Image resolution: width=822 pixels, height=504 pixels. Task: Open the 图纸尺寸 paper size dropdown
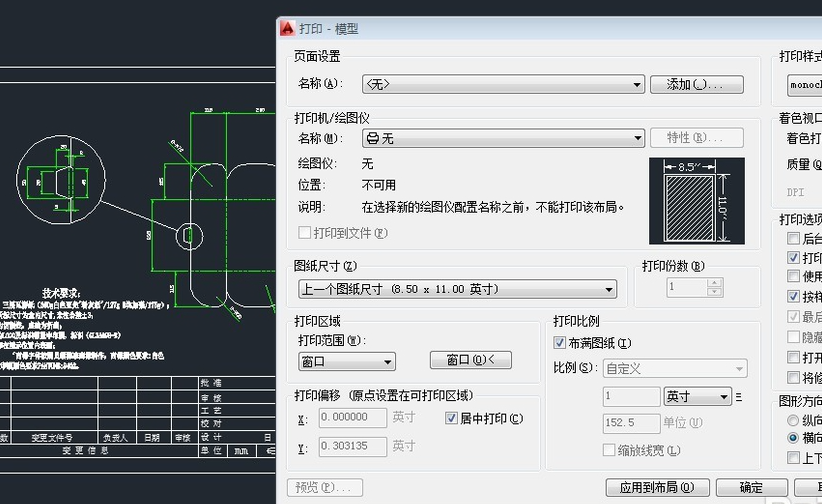[457, 289]
